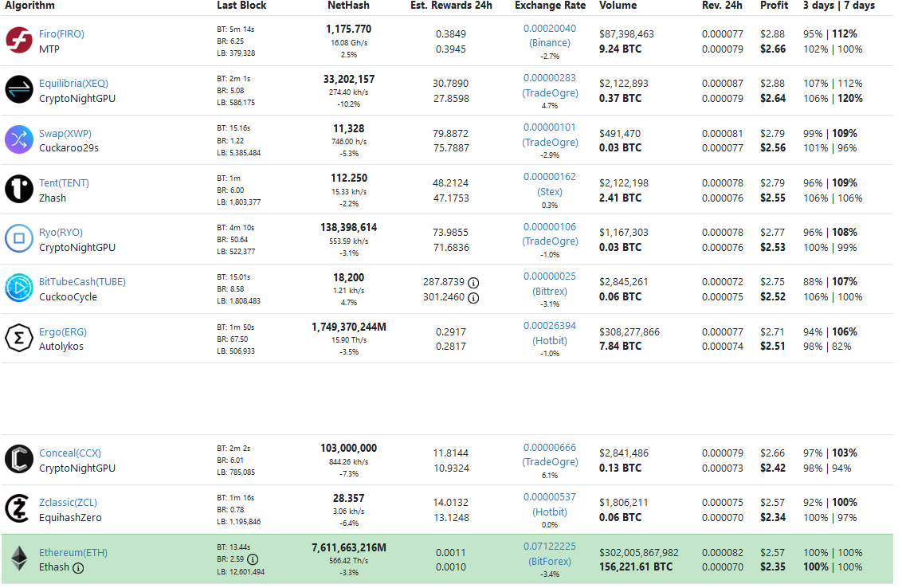Select Ethereum nethash 7,611,663,216M
The image size is (902, 588).
coord(348,547)
